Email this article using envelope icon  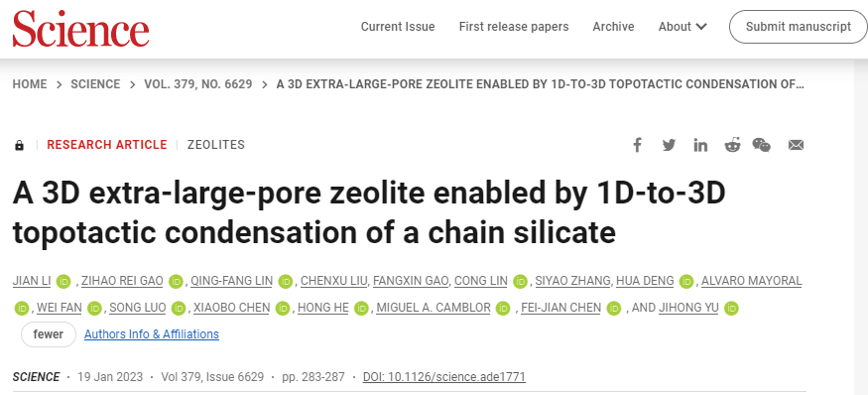click(x=796, y=145)
